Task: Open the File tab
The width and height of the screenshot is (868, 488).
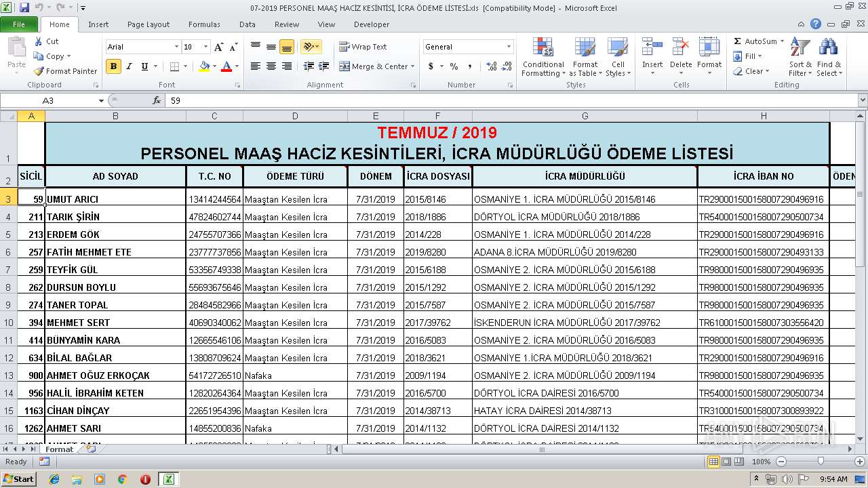Action: click(19, 24)
